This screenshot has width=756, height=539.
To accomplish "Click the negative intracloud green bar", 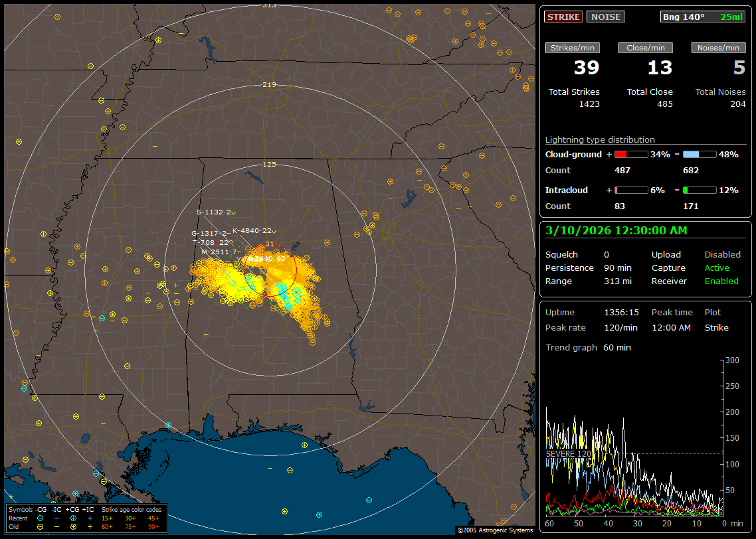I will (x=700, y=190).
